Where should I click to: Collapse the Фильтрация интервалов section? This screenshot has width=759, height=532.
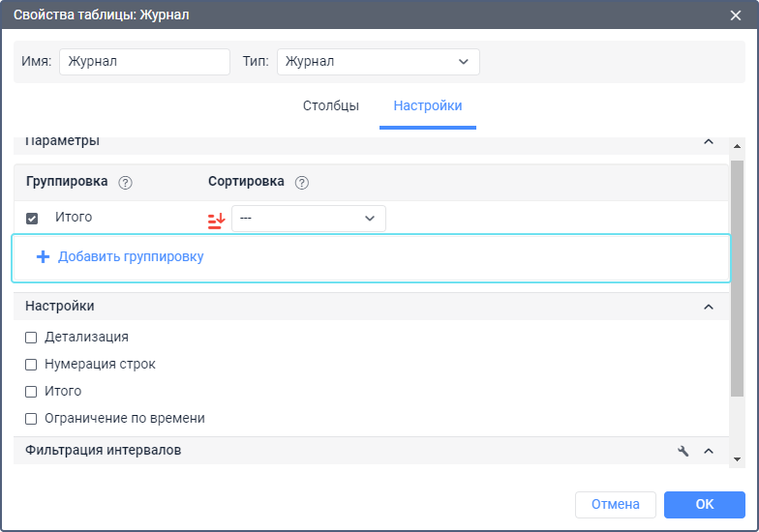click(709, 451)
